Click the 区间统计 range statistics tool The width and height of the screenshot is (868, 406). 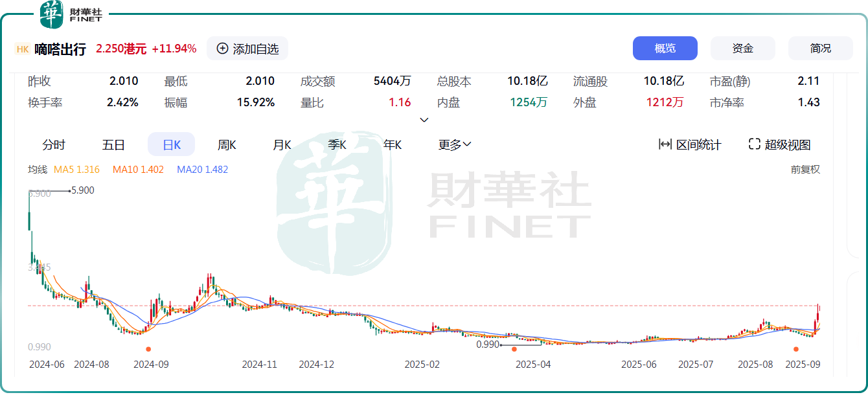coord(689,144)
